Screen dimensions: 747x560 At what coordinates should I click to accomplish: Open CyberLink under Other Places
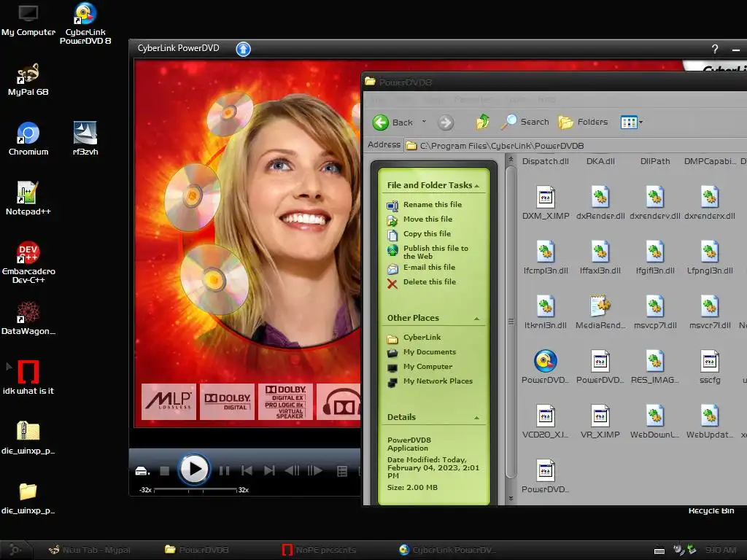click(x=422, y=337)
